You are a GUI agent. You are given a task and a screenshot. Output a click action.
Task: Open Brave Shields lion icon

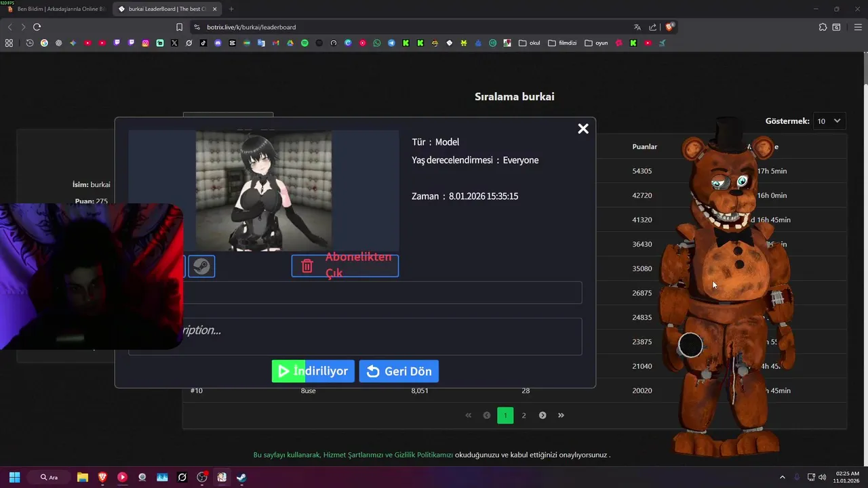pos(669,27)
